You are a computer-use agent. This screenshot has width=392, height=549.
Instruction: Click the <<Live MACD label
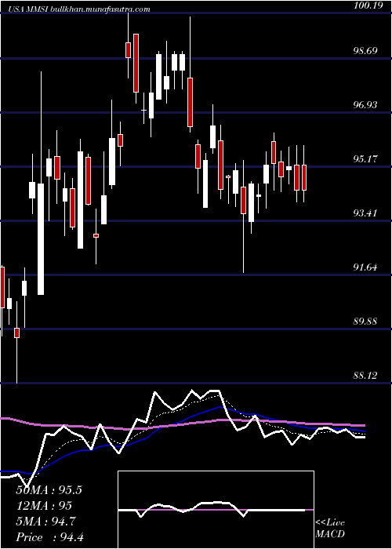coord(330,529)
